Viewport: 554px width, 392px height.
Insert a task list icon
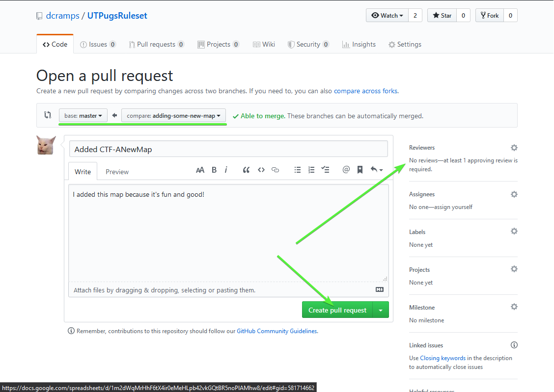326,170
